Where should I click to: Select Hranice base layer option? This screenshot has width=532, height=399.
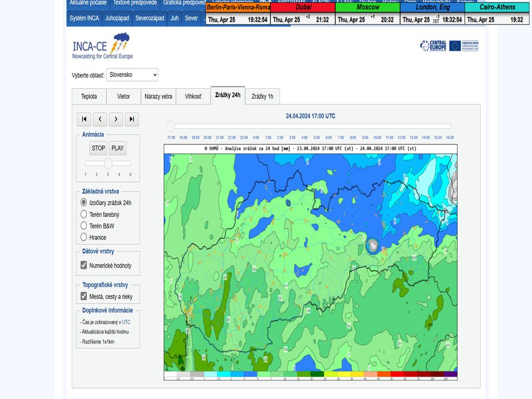coord(84,237)
